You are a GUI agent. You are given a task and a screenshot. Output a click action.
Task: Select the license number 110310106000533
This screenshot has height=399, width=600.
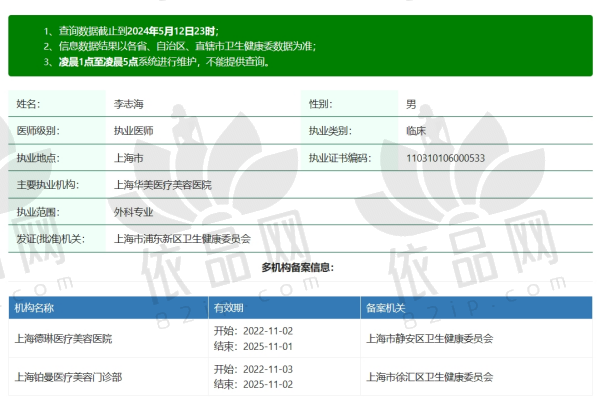[x=445, y=158]
